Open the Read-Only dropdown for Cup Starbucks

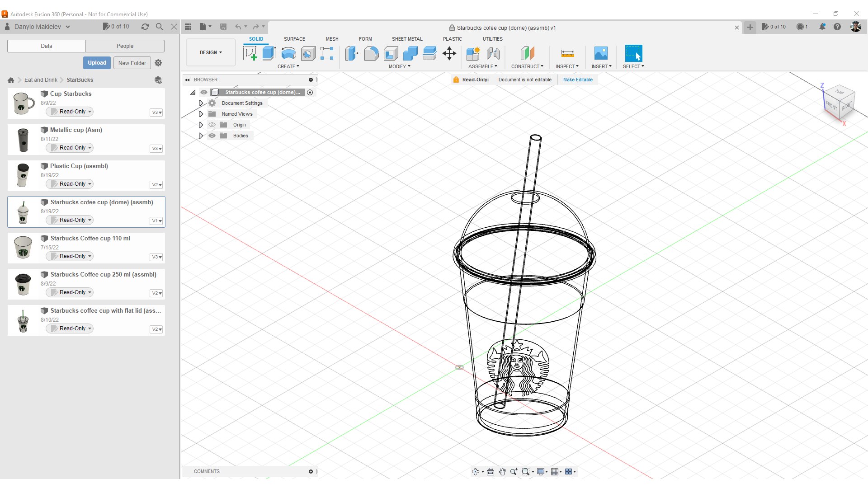(70, 112)
